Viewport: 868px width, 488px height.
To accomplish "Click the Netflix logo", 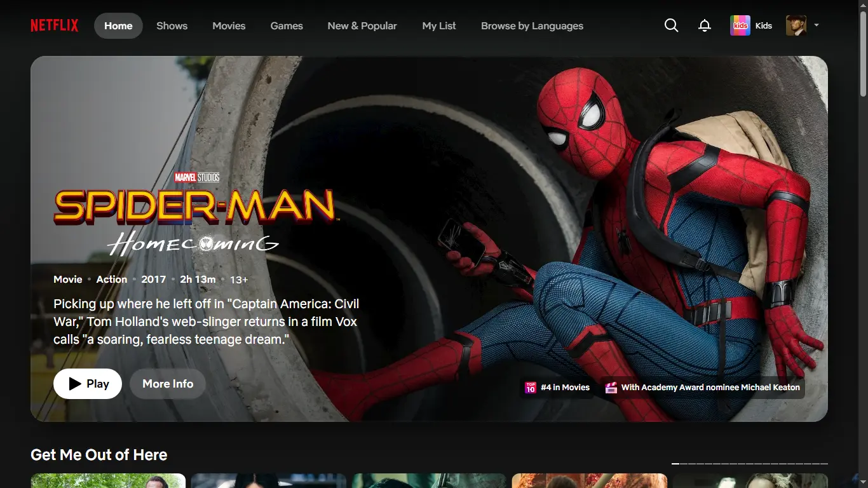I will [55, 25].
